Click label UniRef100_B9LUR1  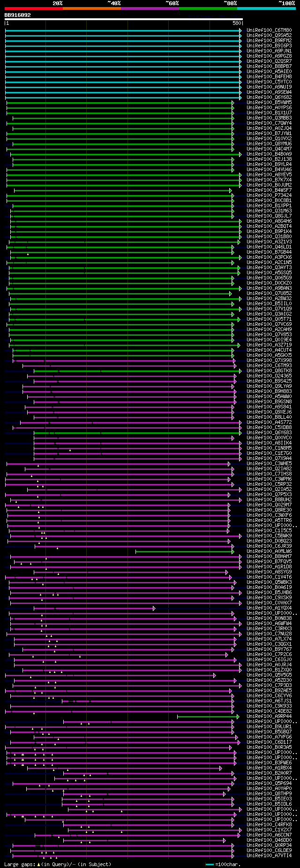269,727
